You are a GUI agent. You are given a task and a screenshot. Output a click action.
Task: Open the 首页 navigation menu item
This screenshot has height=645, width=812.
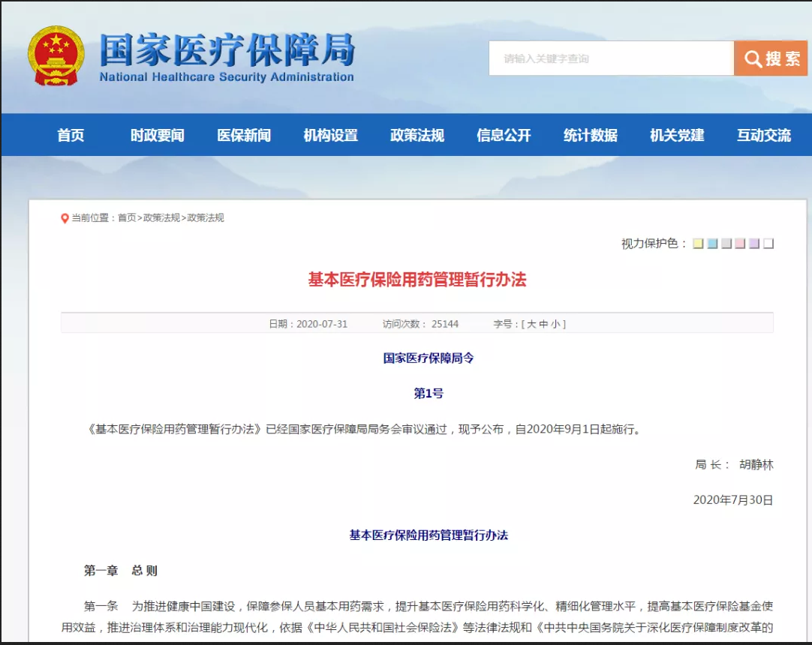71,135
